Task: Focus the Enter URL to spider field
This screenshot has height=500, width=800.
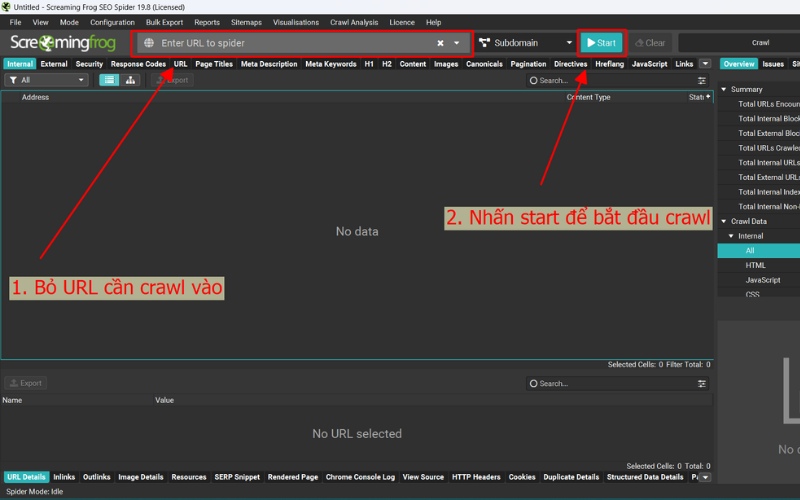Action: [302, 43]
